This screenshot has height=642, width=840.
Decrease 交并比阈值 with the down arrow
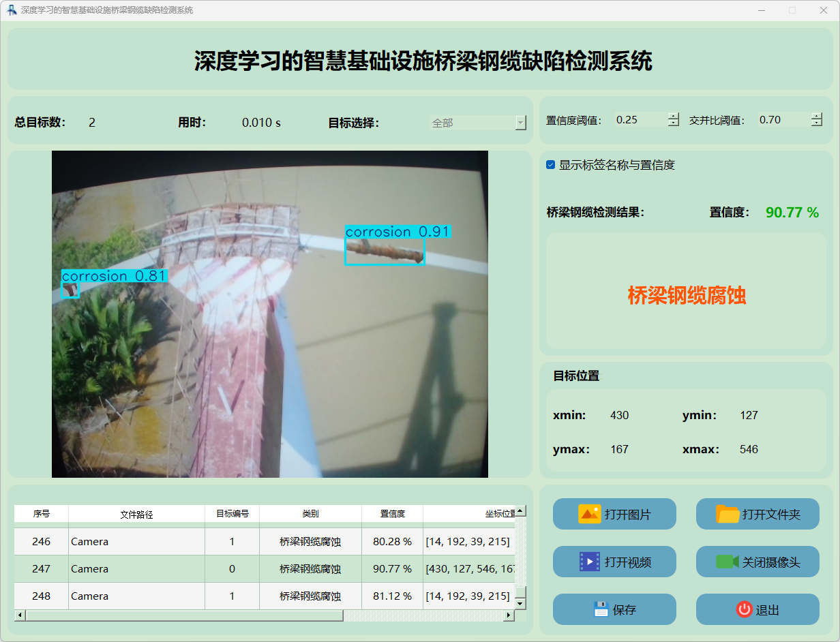coord(817,123)
